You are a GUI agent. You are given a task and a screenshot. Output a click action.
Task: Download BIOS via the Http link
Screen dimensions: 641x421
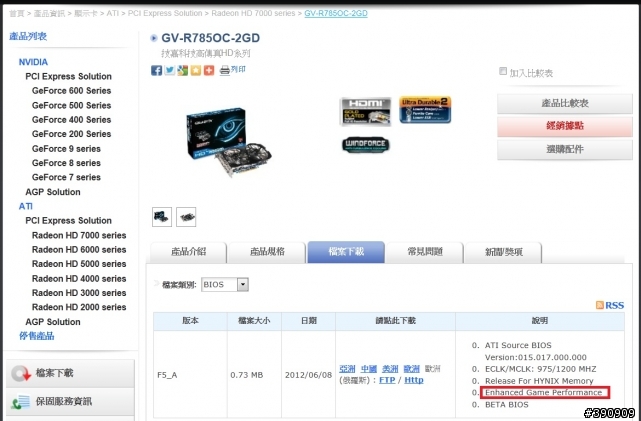[x=414, y=380]
